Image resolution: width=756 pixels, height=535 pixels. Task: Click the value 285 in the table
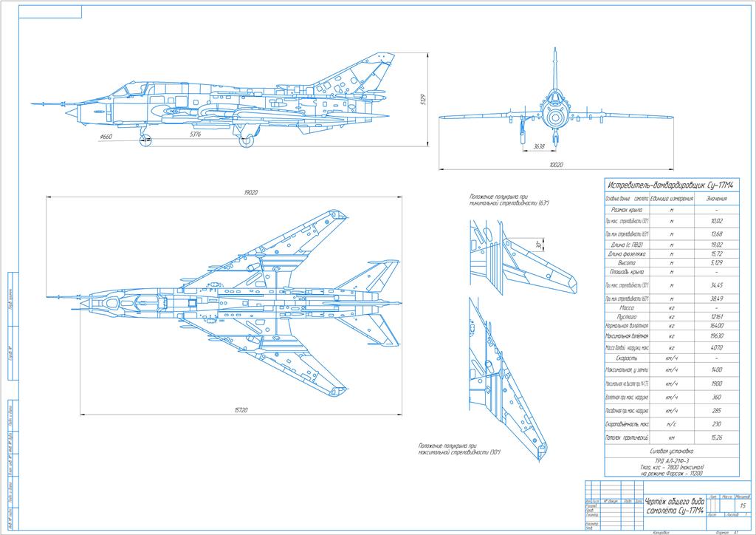(717, 411)
